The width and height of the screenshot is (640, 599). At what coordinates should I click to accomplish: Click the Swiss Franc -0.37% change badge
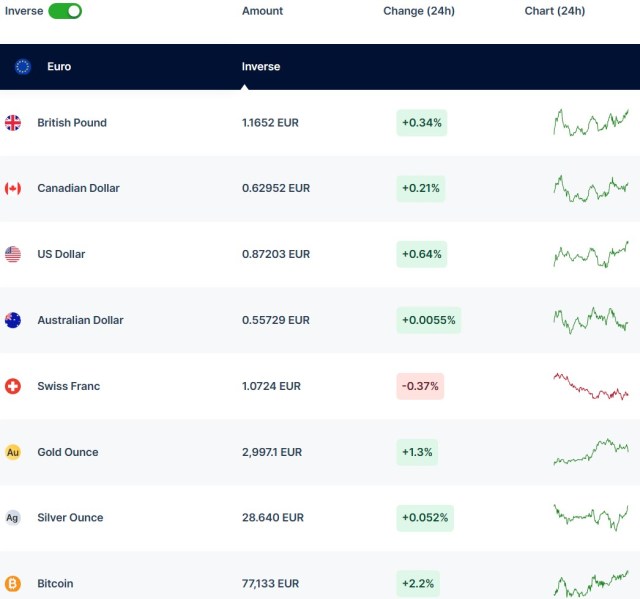420,386
